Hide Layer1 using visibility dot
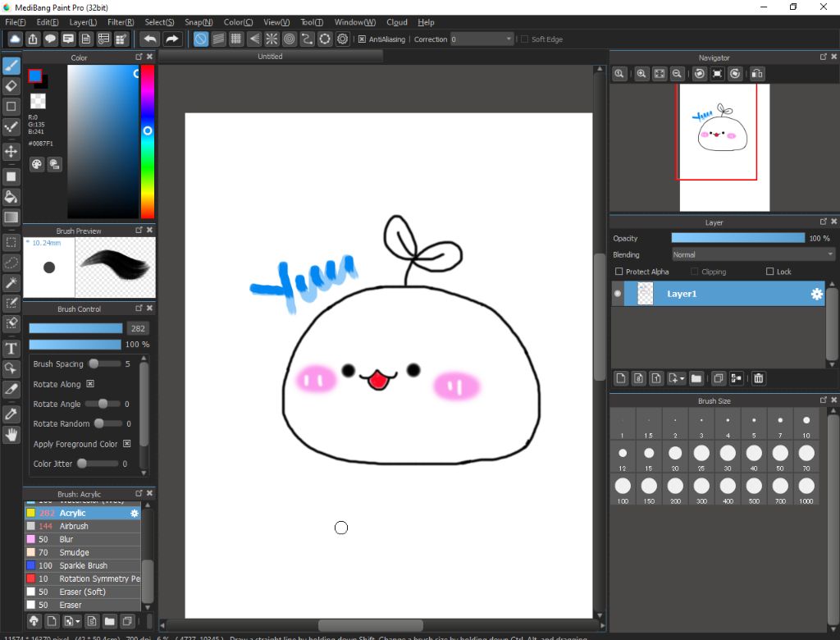The width and height of the screenshot is (840, 640). [x=618, y=294]
